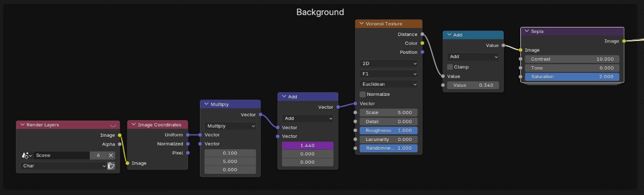Collapse the Sepia node with its chevron

[x=526, y=31]
